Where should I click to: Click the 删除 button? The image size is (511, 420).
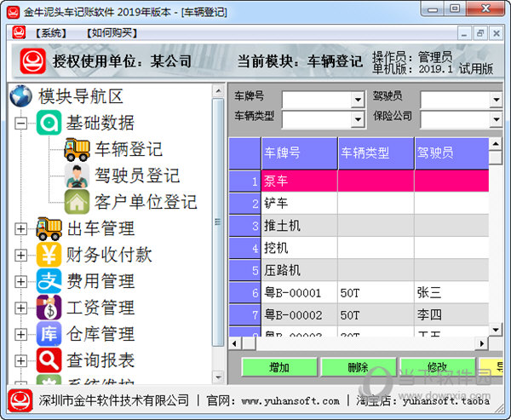coord(358,367)
